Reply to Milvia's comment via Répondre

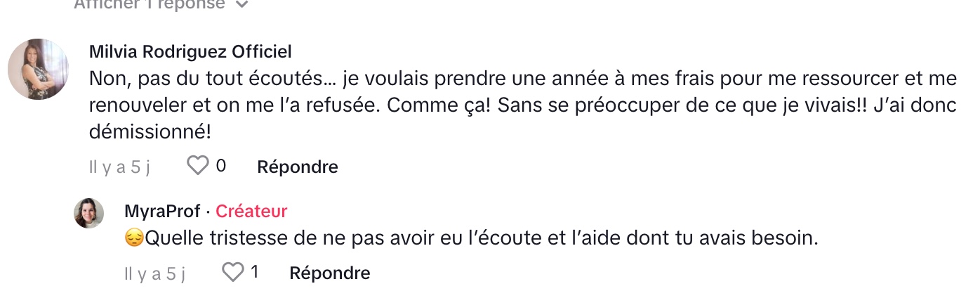(298, 167)
